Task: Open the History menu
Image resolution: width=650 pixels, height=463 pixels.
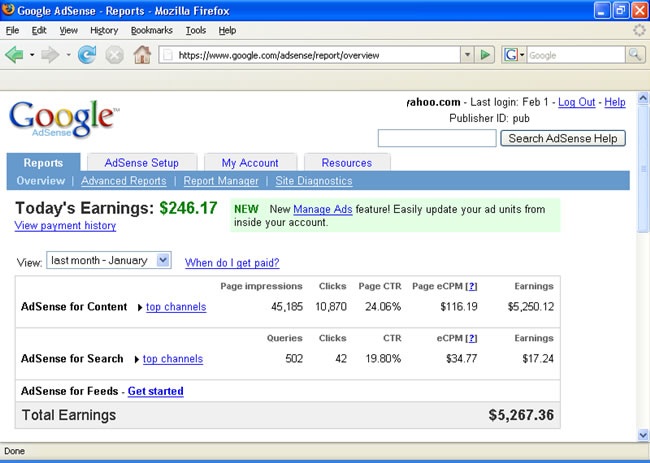Action: coord(104,30)
